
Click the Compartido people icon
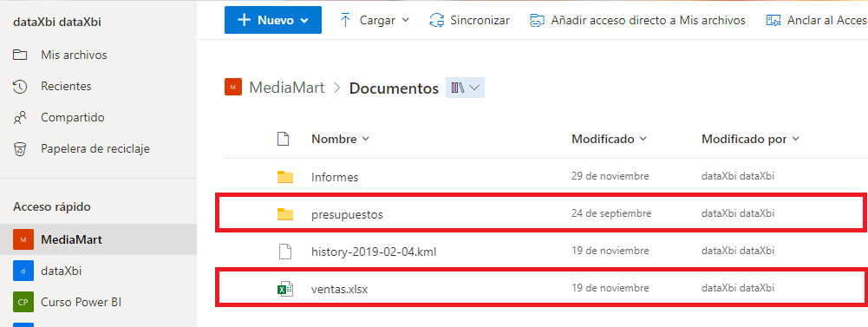pos(20,117)
